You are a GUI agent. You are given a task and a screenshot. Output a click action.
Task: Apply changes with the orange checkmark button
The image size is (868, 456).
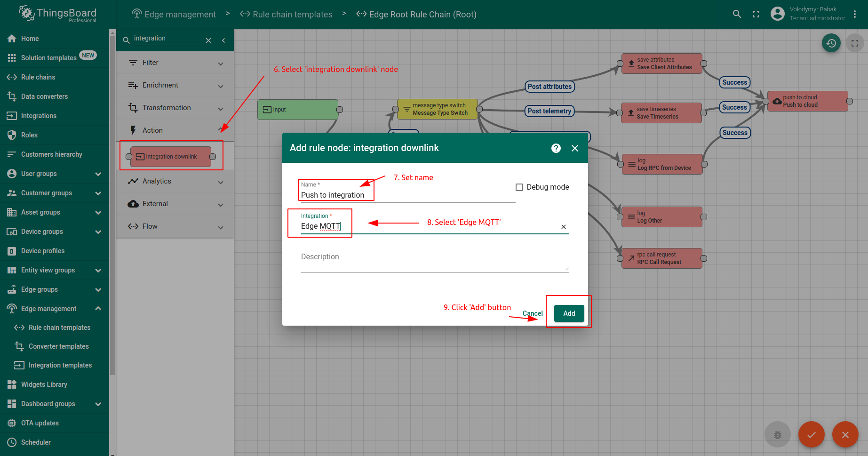(812, 435)
